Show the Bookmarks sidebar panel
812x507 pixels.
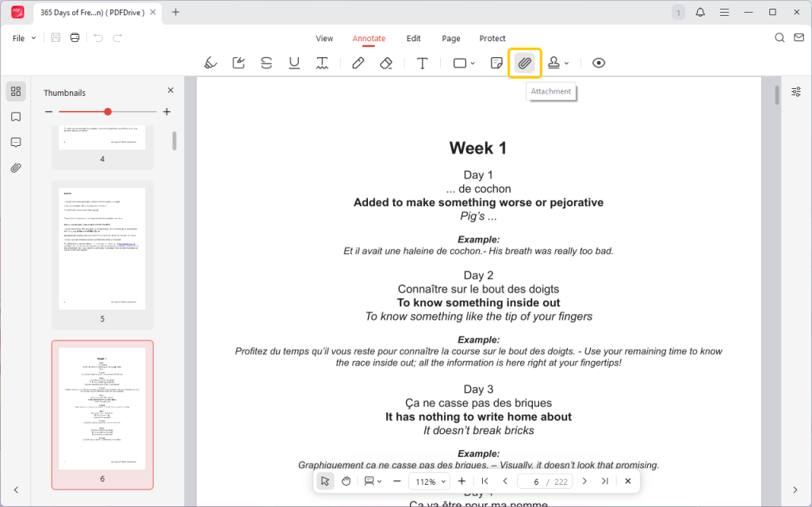pyautogui.click(x=16, y=117)
